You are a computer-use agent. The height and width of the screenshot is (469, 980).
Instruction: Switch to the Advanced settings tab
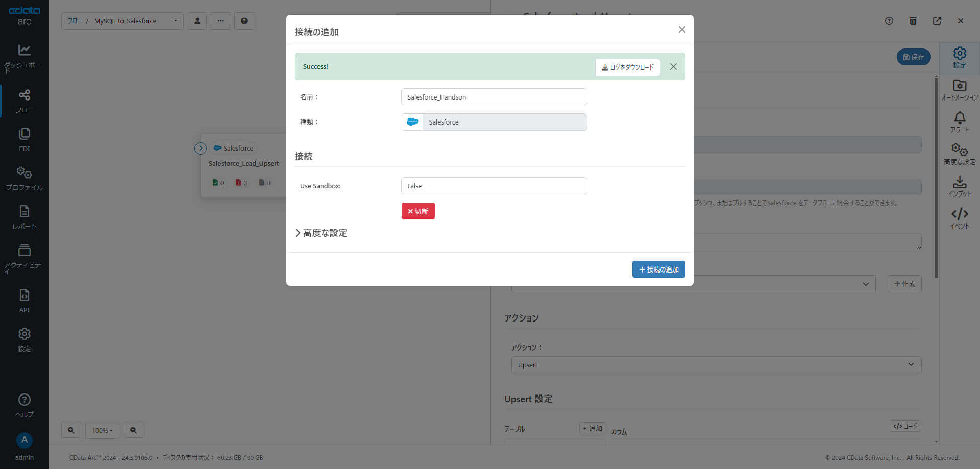coord(960,154)
